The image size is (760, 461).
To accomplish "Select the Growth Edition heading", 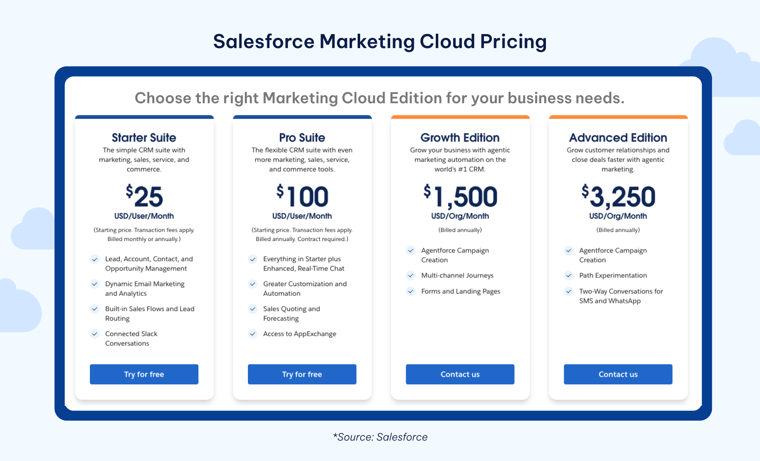I will pos(460,138).
